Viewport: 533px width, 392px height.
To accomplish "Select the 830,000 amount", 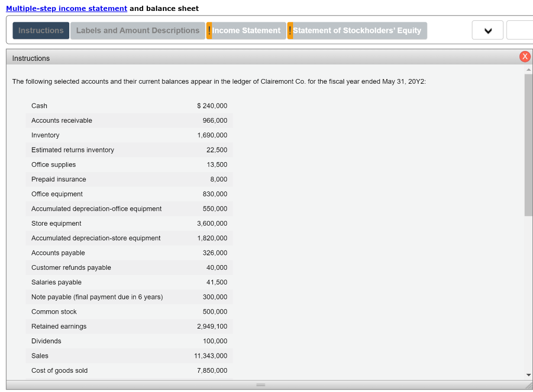I will point(215,194).
